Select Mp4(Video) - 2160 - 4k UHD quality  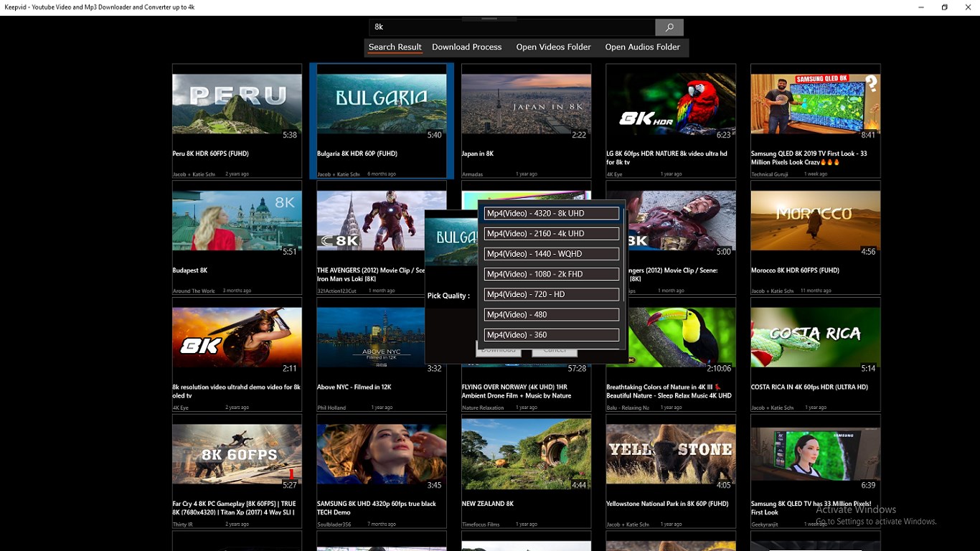[552, 233]
